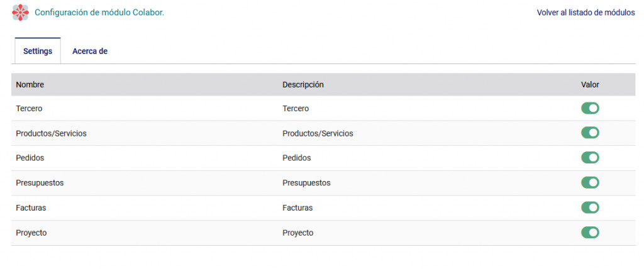Select the Productos/Servicios description cell
This screenshot has height=269, width=644.
[x=318, y=133]
